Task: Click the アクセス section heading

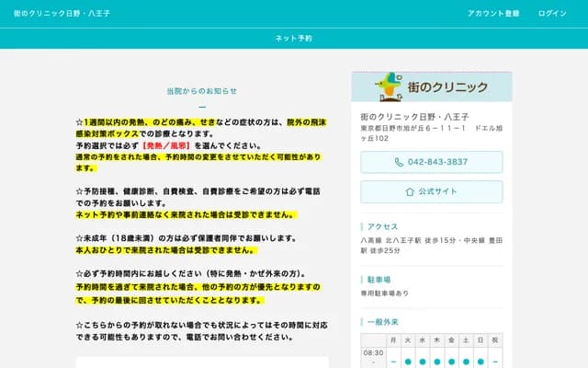Action: [x=382, y=226]
